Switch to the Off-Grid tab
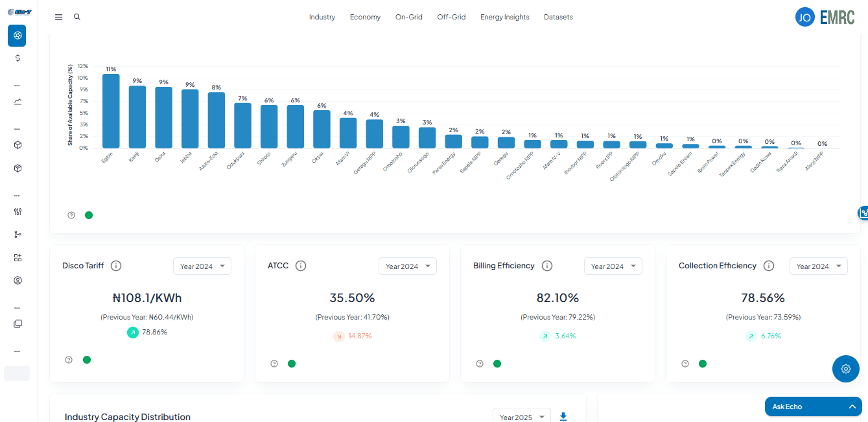 coord(451,17)
